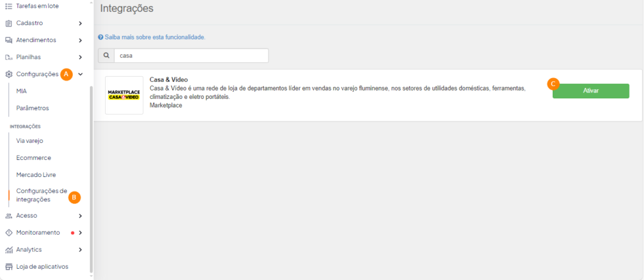Expand the Cadastro menu chevron

80,23
